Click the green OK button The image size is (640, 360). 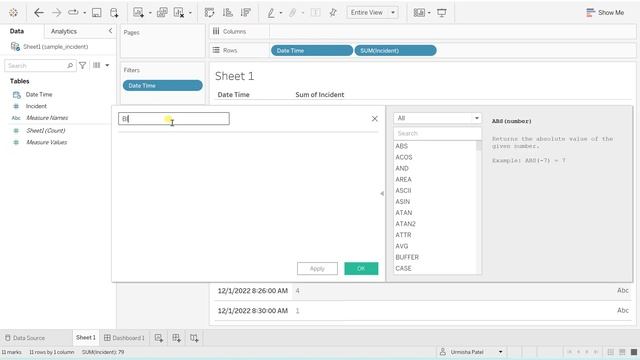click(361, 269)
